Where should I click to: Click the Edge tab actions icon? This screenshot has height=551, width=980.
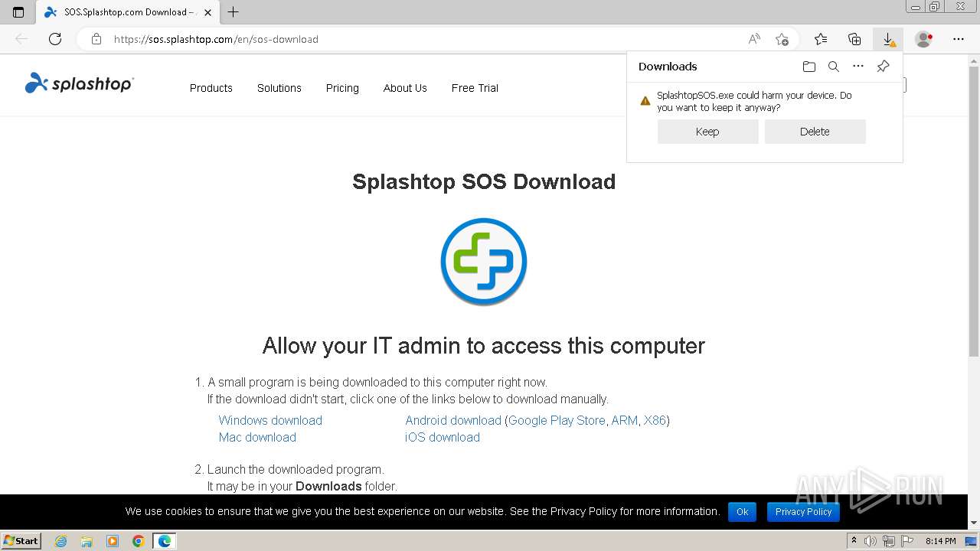(x=18, y=12)
